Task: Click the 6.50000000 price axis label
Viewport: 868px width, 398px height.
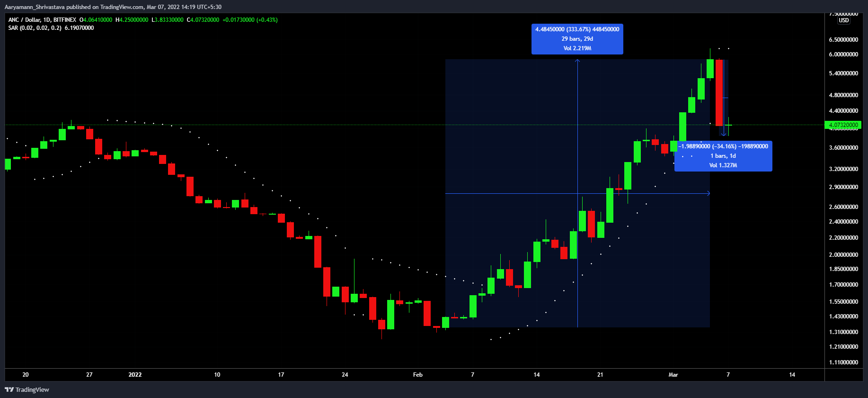Action: tap(843, 40)
